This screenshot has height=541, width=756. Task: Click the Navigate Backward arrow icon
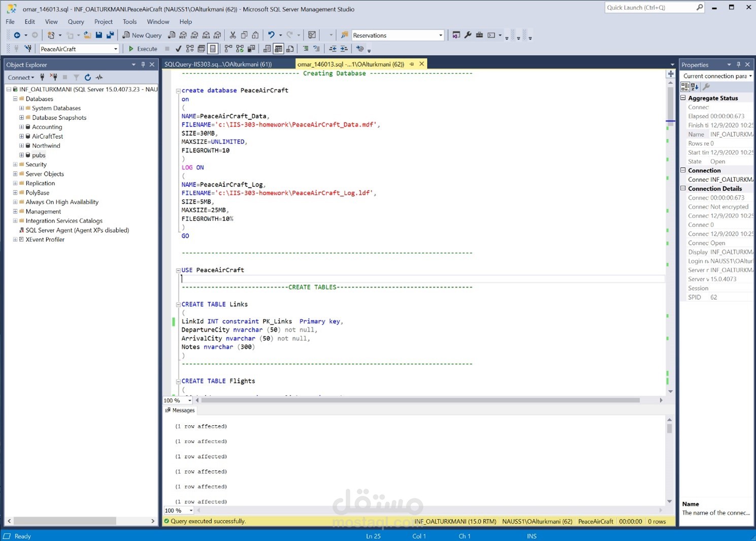coord(17,35)
